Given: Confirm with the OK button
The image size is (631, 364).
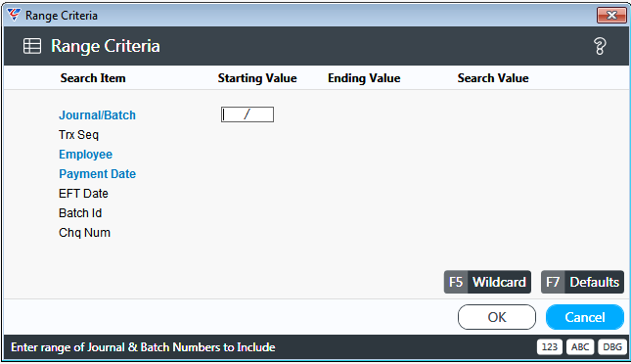Looking at the screenshot, I should tap(497, 317).
